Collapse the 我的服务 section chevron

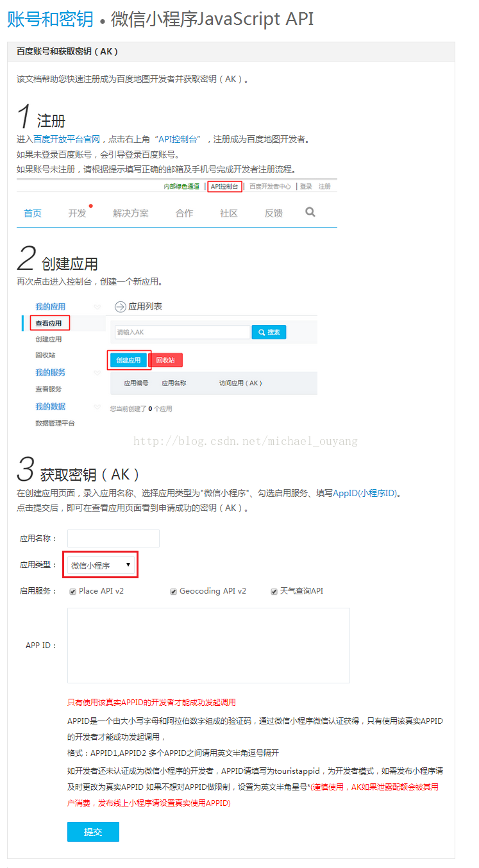pos(97,372)
